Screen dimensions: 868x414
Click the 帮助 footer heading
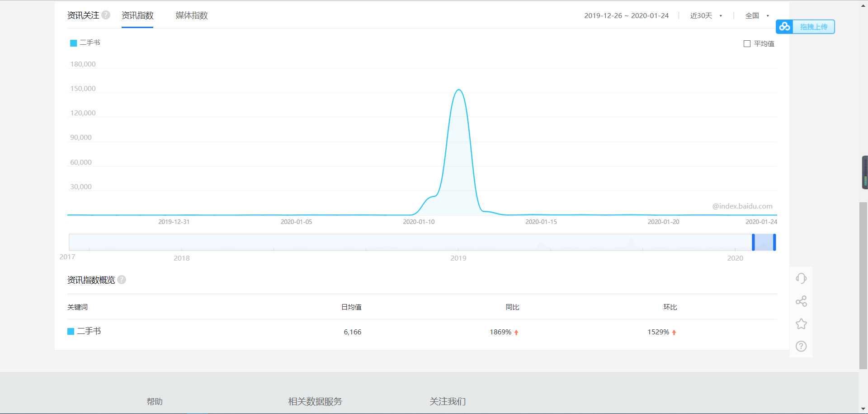155,401
